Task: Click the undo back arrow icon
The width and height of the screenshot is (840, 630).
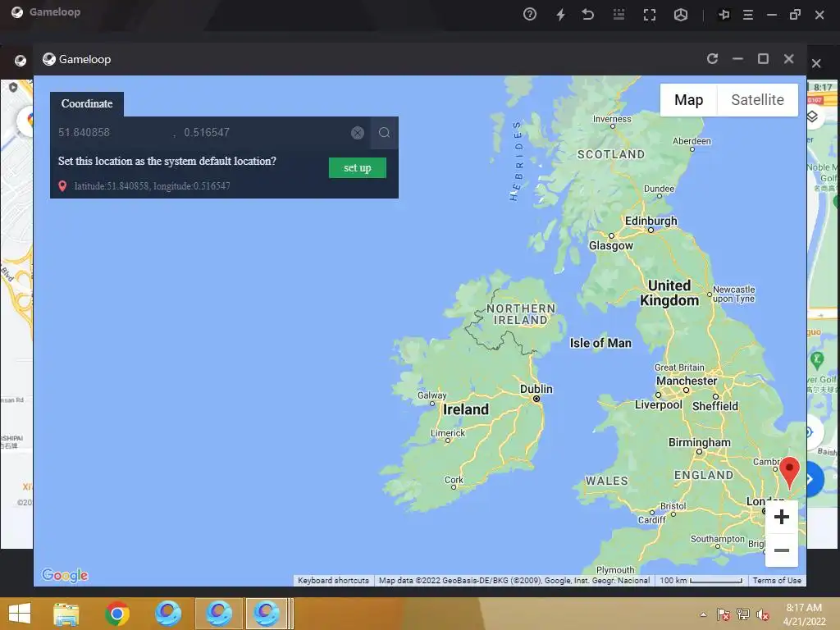Action: coord(587,15)
